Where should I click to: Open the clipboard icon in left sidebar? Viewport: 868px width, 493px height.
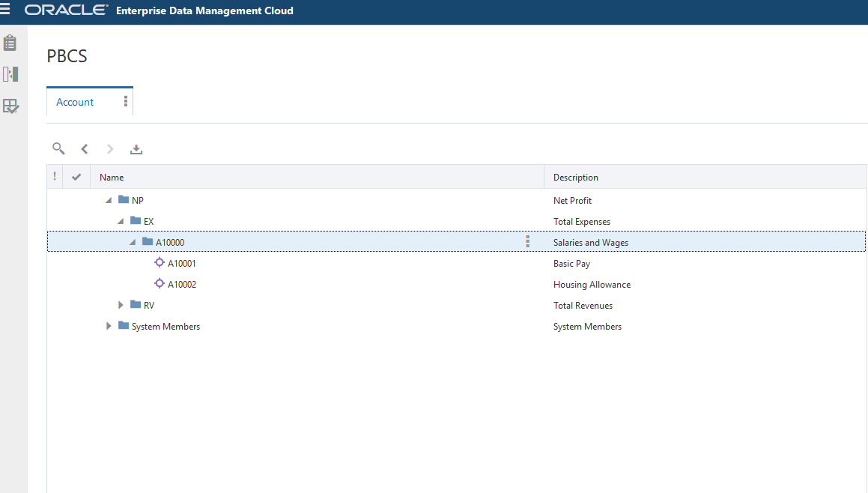[10, 43]
